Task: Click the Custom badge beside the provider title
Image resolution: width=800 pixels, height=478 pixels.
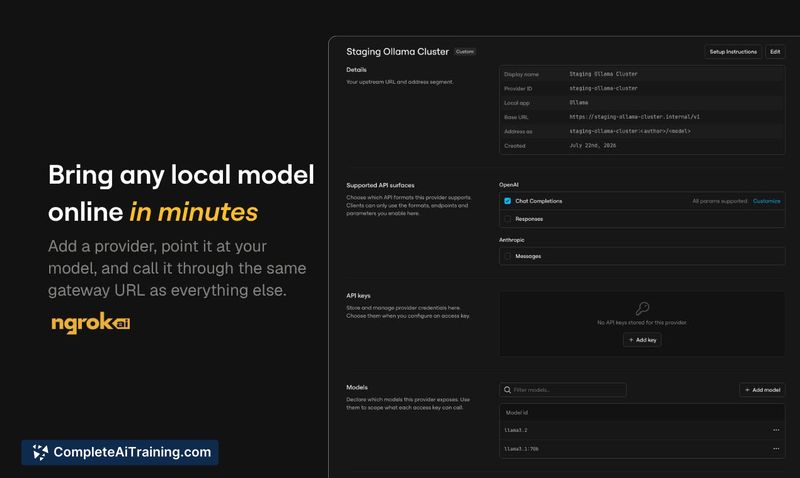Action: point(465,52)
